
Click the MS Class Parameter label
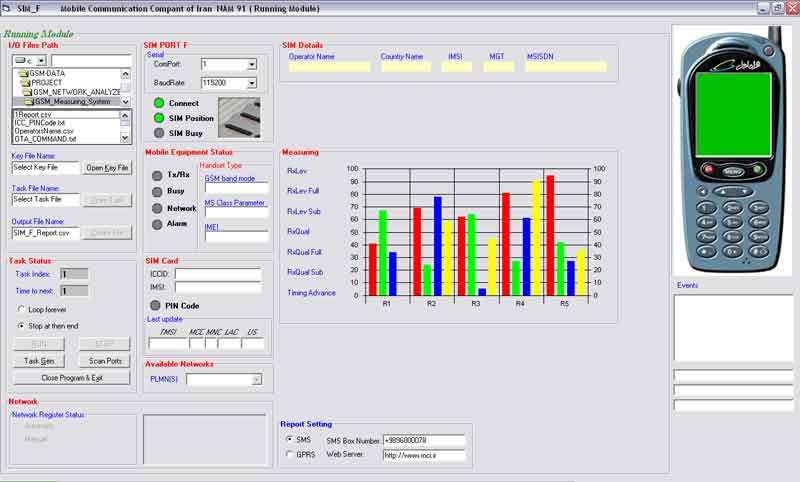pyautogui.click(x=235, y=203)
